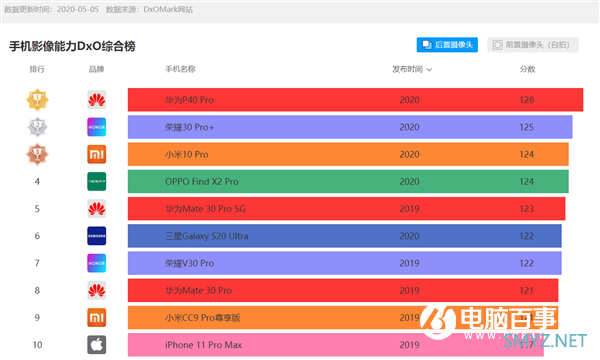Switch to 前置摄像头（自拍） selfie ranking
Image resolution: width=600 pixels, height=360 pixels.
(x=532, y=45)
